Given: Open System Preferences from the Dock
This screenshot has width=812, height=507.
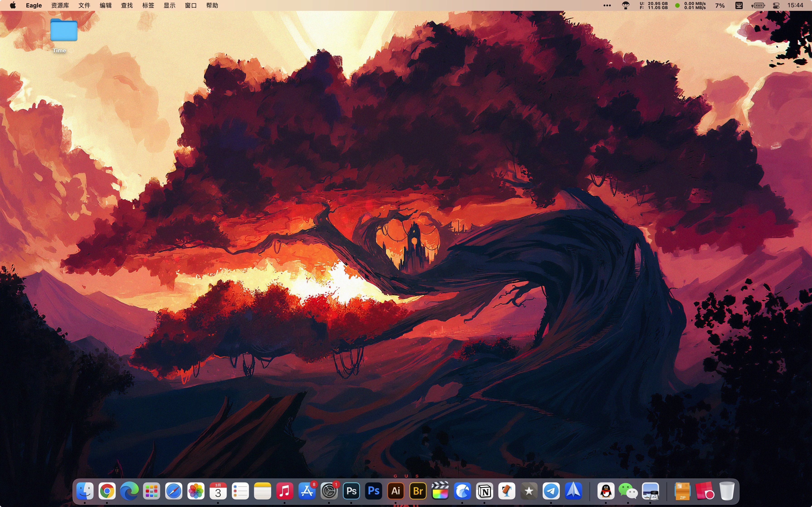Looking at the screenshot, I should pyautogui.click(x=329, y=491).
